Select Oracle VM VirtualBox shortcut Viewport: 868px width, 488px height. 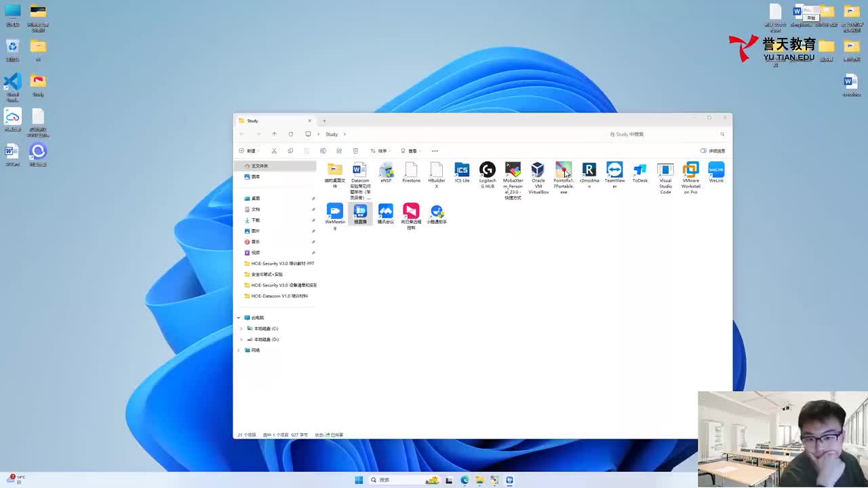(538, 178)
